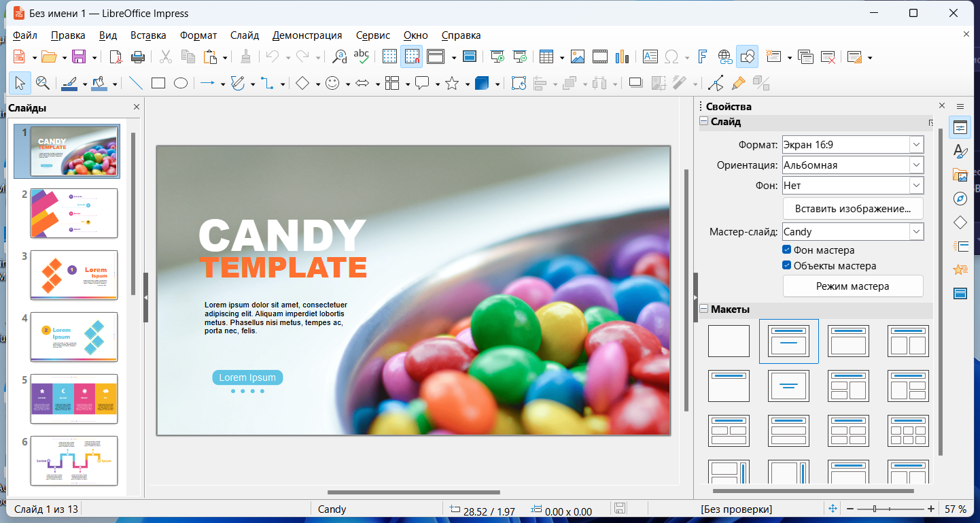
Task: Toggle Show Gluepoint Functions (pencil icon)
Action: 738,83
